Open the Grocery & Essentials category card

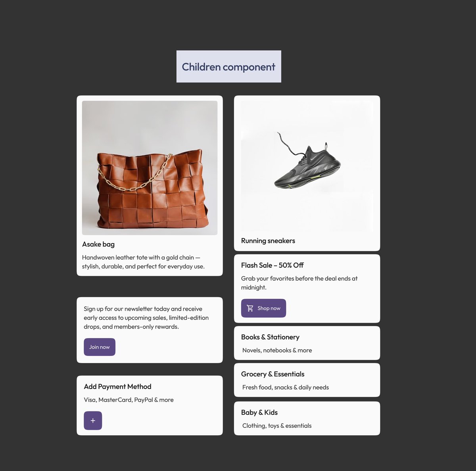pos(307,380)
